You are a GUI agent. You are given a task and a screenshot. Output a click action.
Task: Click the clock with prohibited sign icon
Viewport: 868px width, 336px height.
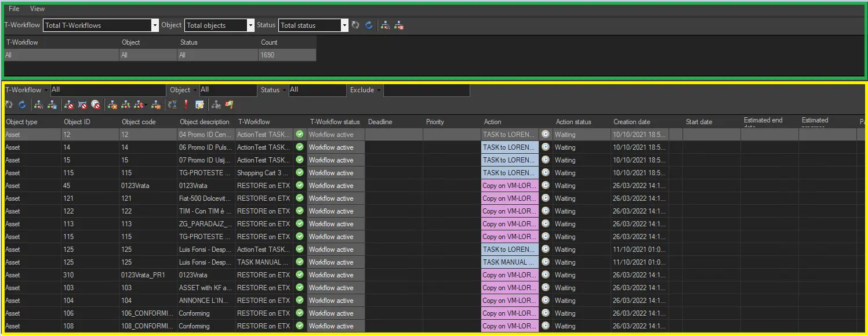coord(96,105)
